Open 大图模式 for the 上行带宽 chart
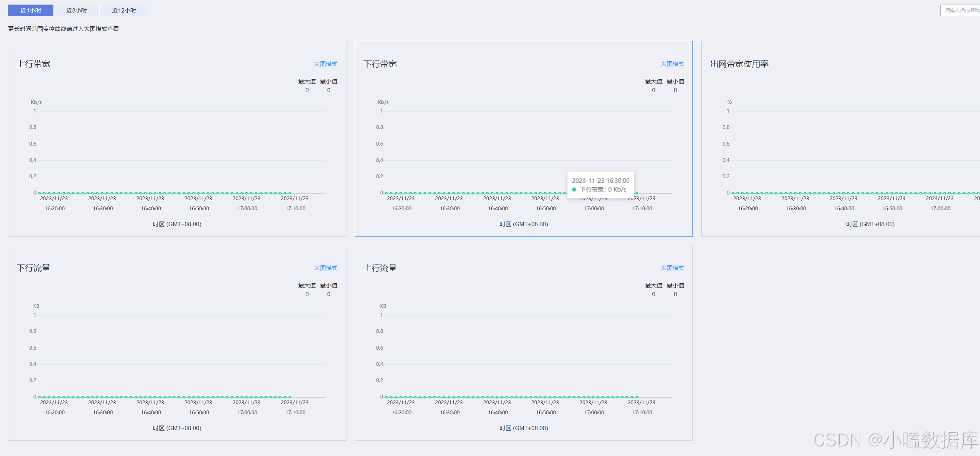980x456 pixels. tap(326, 64)
